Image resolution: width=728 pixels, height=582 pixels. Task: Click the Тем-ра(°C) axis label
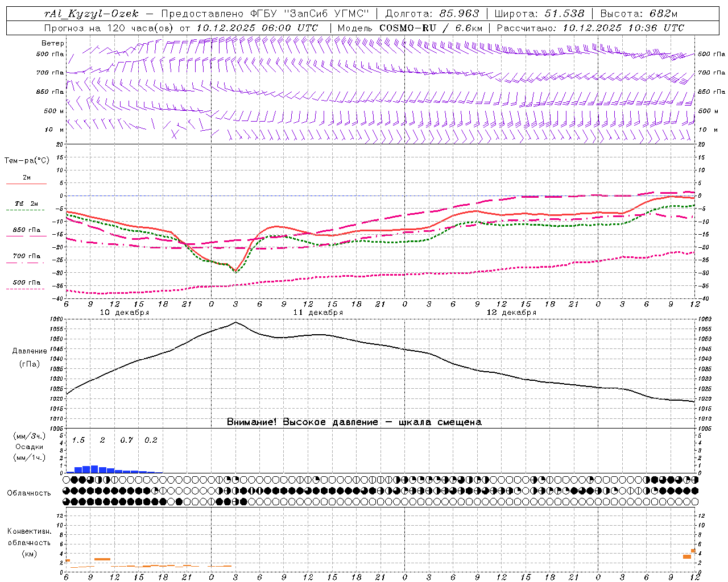click(27, 161)
